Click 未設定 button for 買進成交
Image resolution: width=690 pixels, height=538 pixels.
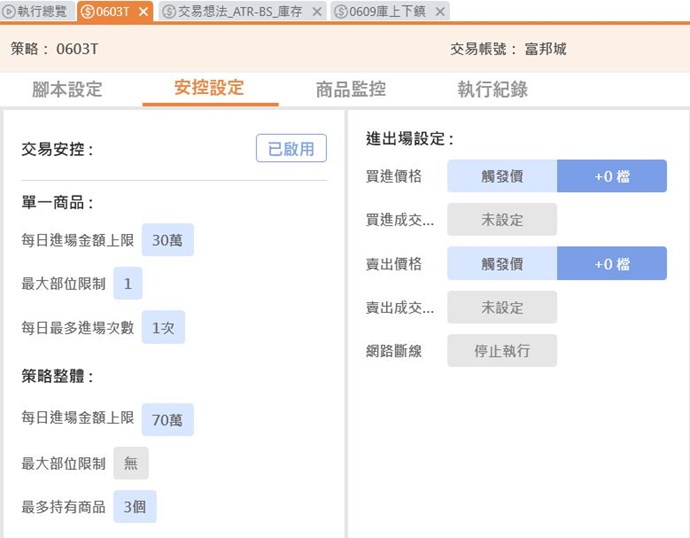[502, 220]
